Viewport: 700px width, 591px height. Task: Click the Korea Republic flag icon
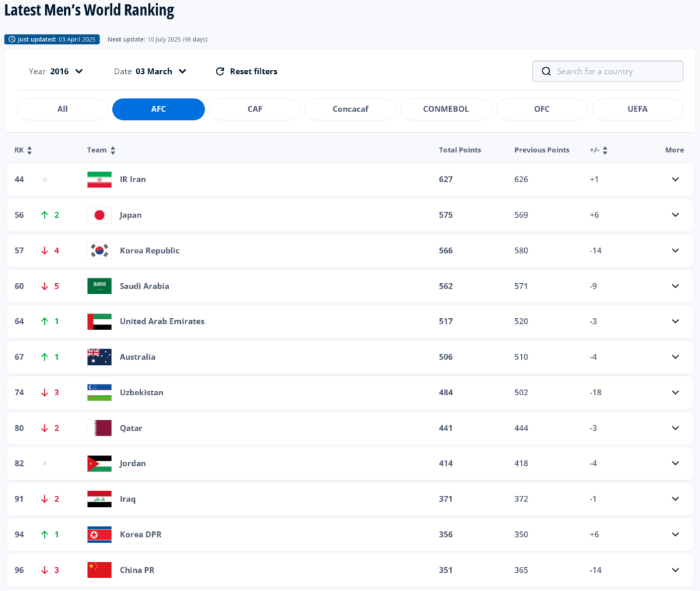[99, 251]
